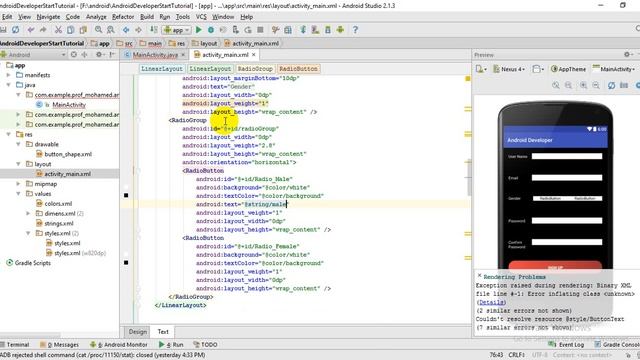
Task: Navigate back with blue left arrow
Action: point(126,30)
